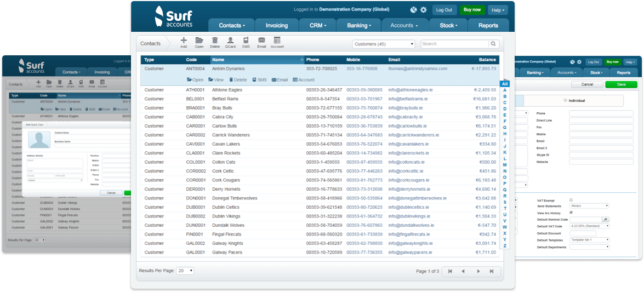This screenshot has width=644, height=292.
Task: Click the Surf Accounts logo in front window
Action: point(173,17)
